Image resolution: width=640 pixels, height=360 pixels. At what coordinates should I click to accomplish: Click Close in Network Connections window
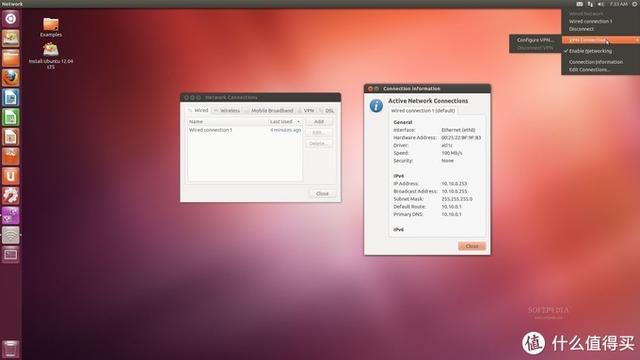322,193
